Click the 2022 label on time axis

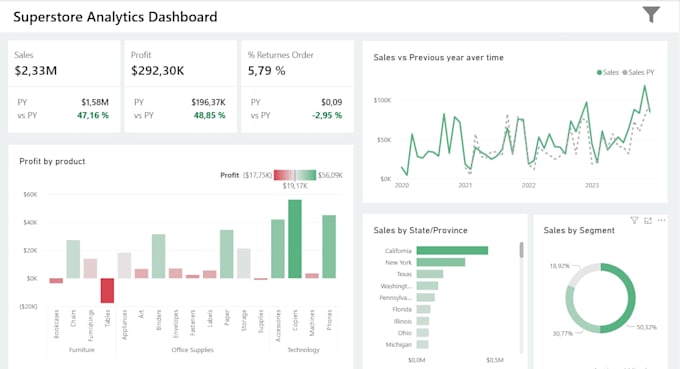click(x=528, y=185)
